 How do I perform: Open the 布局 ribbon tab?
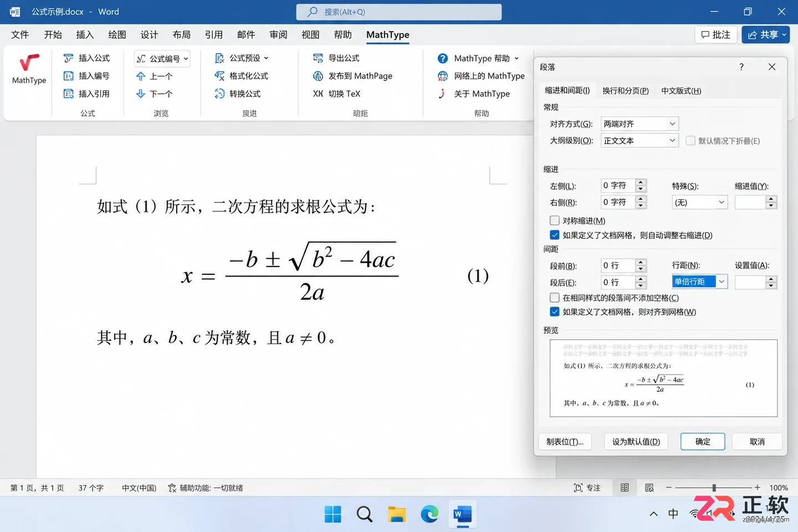coord(181,34)
